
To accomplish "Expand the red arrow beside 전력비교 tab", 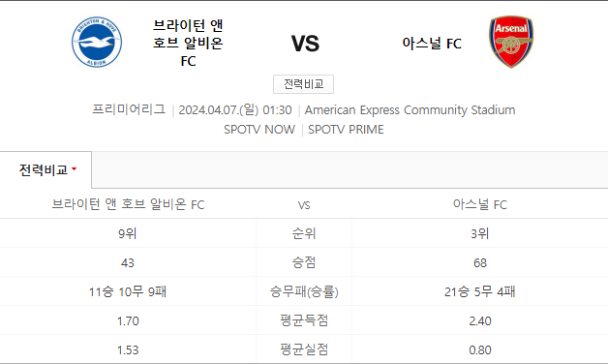I will tap(74, 169).
